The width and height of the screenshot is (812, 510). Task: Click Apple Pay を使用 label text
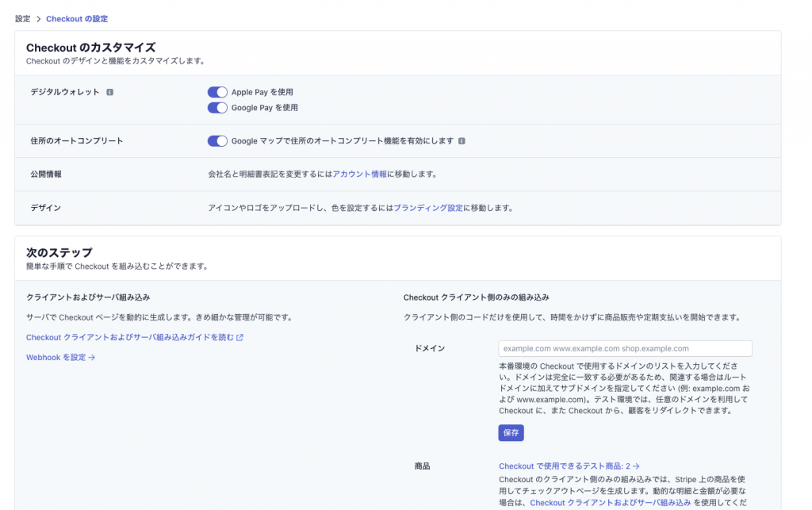coord(262,92)
